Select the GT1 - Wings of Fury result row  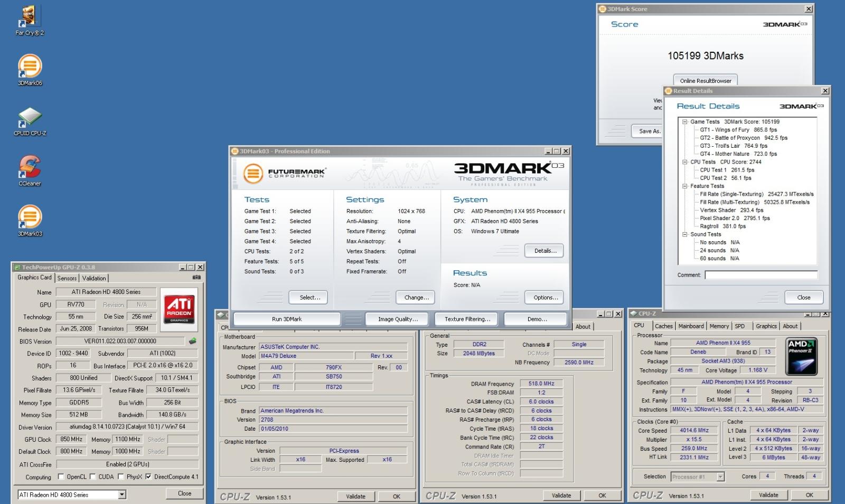pos(738,130)
